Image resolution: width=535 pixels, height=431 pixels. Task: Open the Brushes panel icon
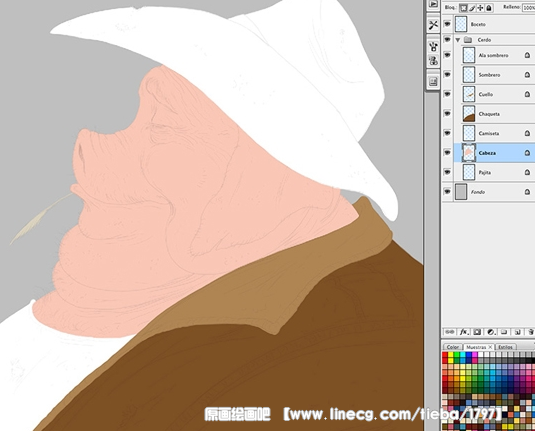433,46
